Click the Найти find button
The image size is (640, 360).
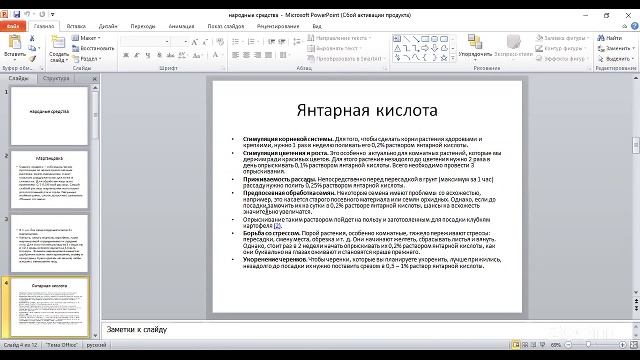click(610, 38)
